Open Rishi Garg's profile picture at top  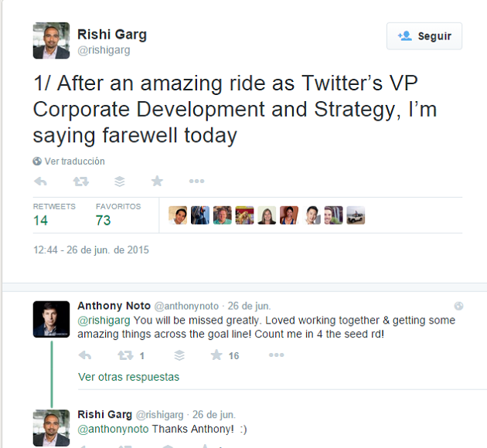51,40
